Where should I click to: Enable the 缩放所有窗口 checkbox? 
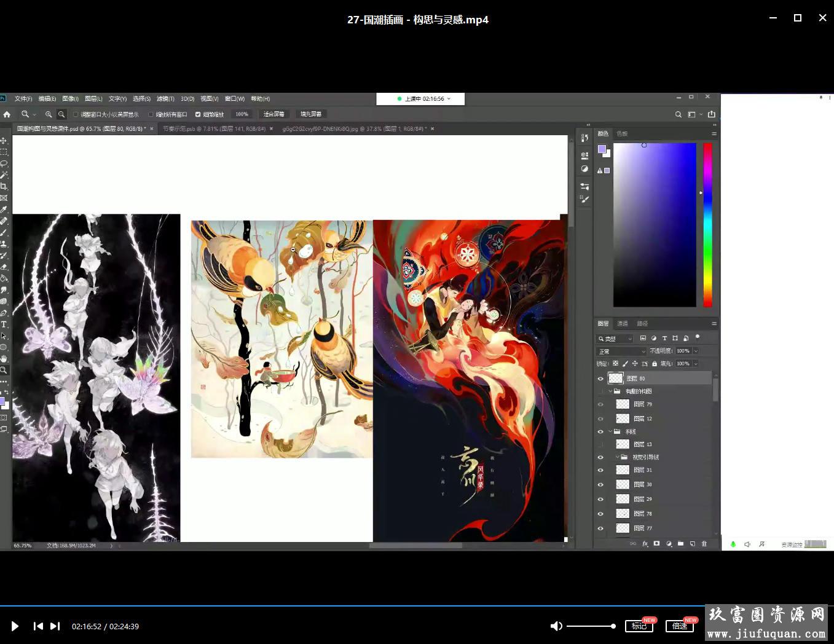(151, 114)
